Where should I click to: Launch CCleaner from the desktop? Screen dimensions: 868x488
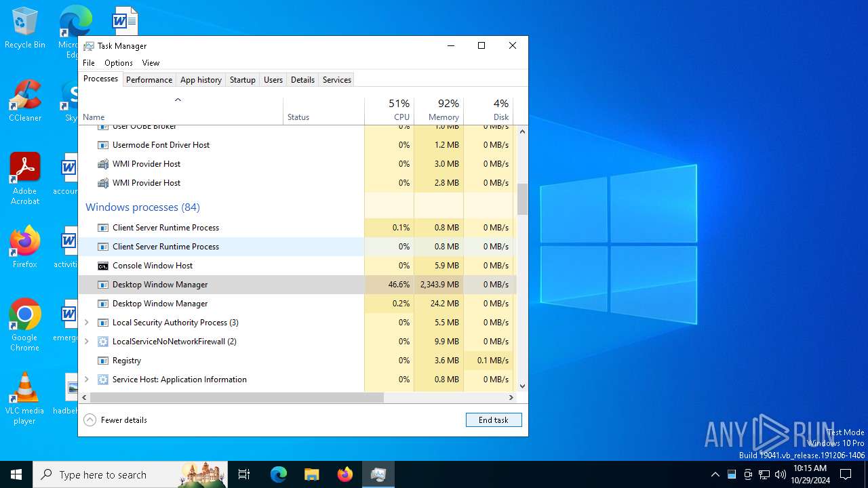click(x=25, y=102)
